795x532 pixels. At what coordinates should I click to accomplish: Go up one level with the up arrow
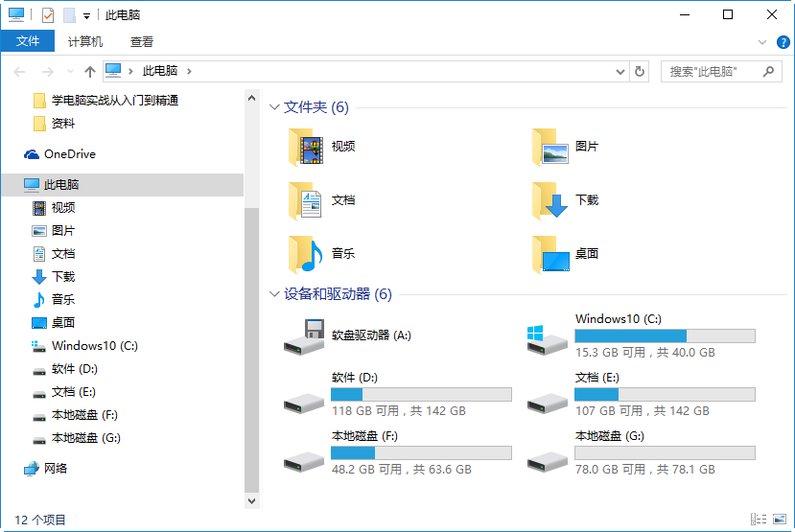tap(90, 72)
